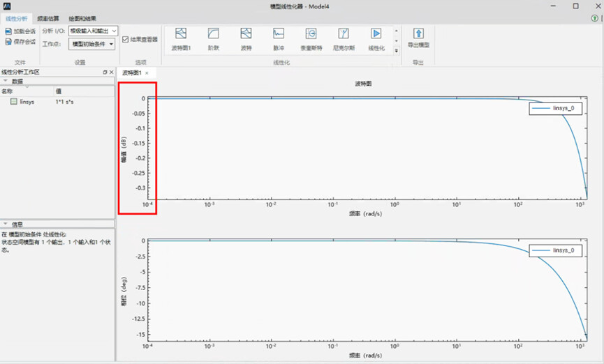Close the 线性分析工作区 panel
Screen dimensions: 604x364
point(111,72)
